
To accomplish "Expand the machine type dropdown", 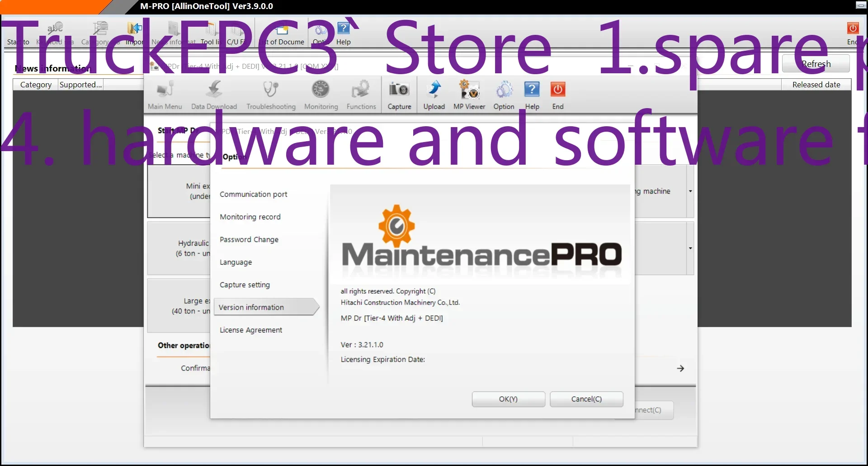I will coord(690,191).
